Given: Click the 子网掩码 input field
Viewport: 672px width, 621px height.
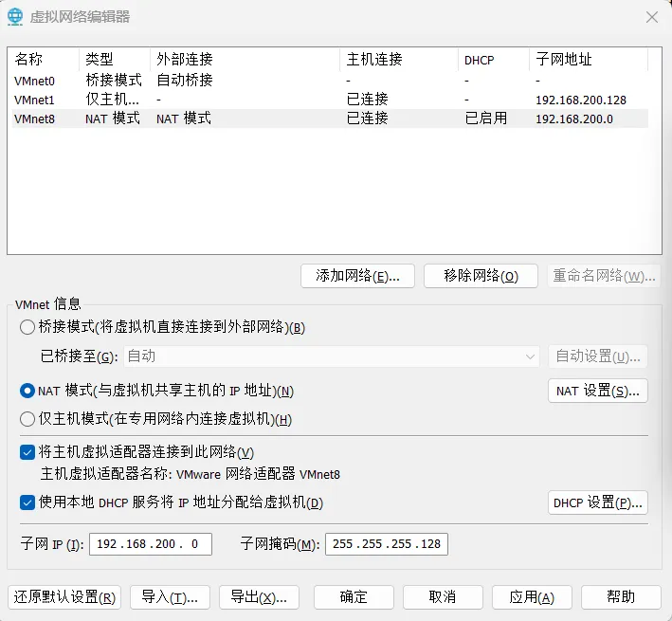Looking at the screenshot, I should point(387,544).
